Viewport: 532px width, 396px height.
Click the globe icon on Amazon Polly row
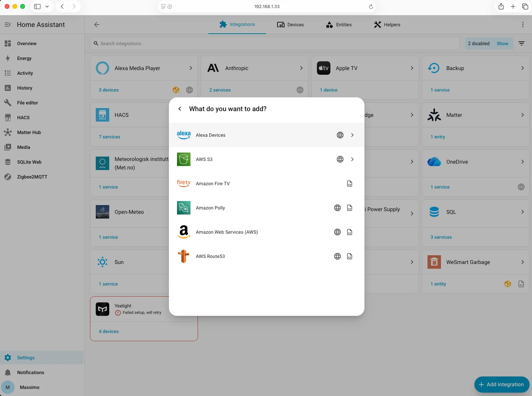[x=337, y=208]
